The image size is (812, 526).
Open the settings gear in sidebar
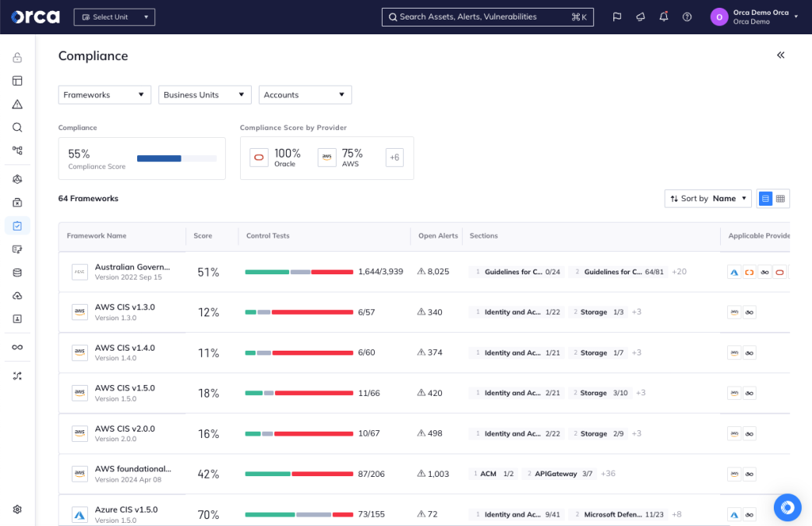click(17, 510)
